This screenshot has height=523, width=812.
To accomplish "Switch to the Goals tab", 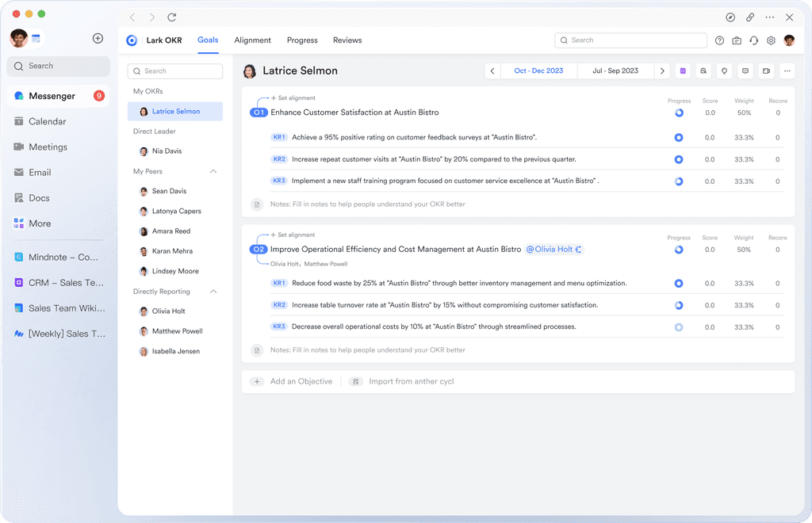I will (x=208, y=40).
